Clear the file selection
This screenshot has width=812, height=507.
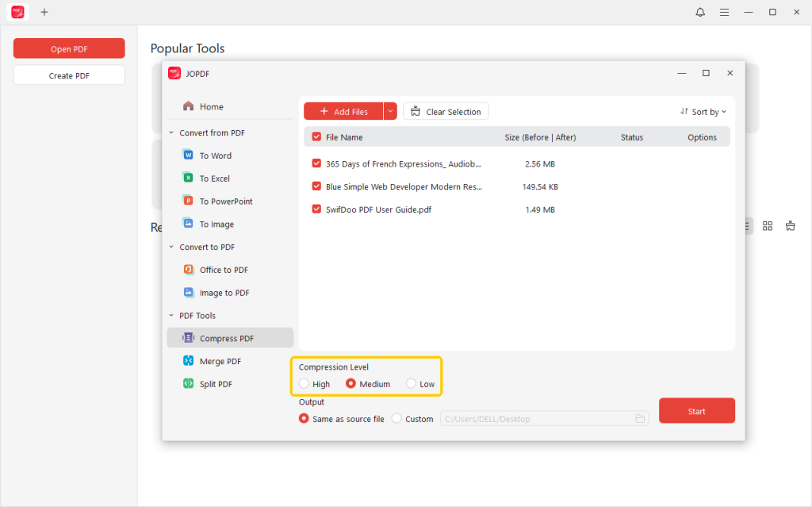[x=446, y=111]
